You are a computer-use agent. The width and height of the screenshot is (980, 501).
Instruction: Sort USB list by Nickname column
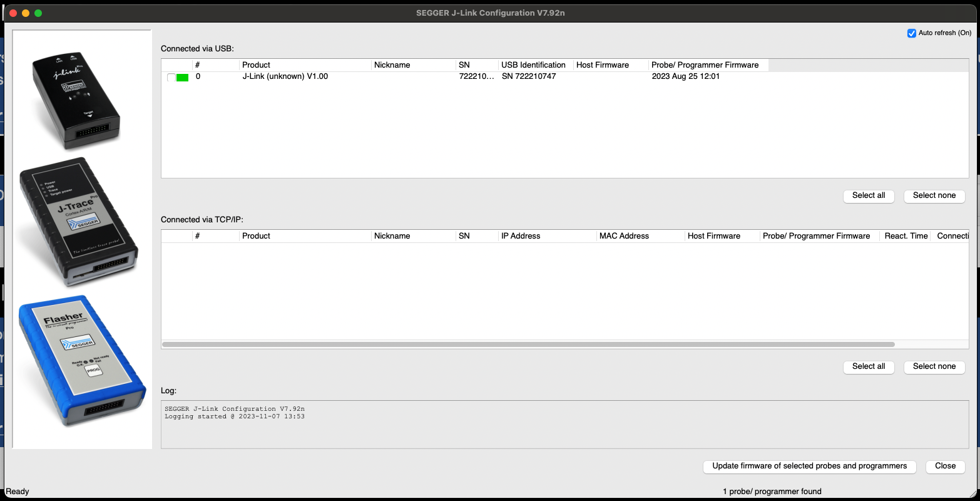click(x=414, y=65)
